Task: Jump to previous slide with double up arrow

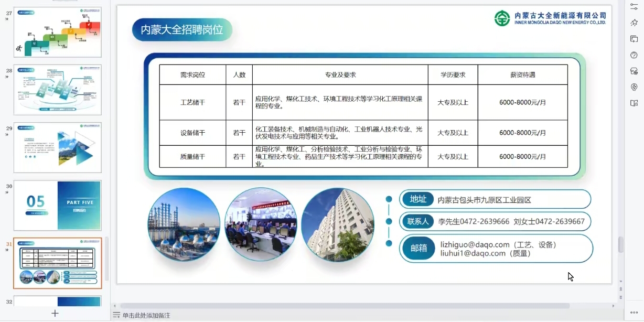Action: click(621, 288)
